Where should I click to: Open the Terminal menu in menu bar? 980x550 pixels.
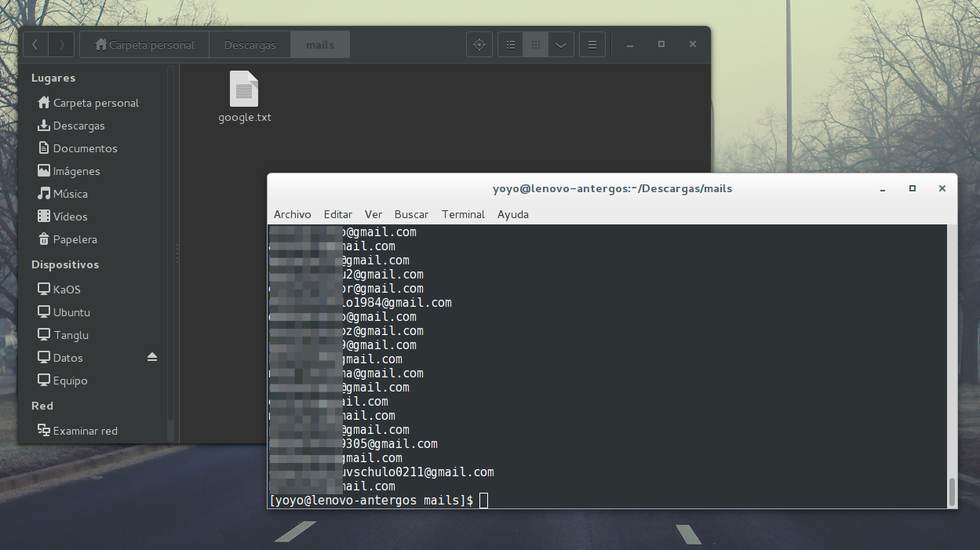tap(463, 214)
